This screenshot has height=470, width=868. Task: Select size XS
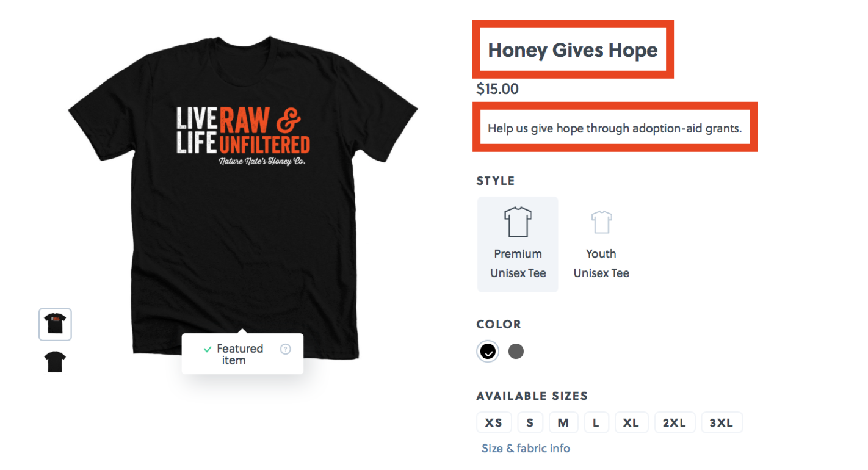tap(494, 422)
